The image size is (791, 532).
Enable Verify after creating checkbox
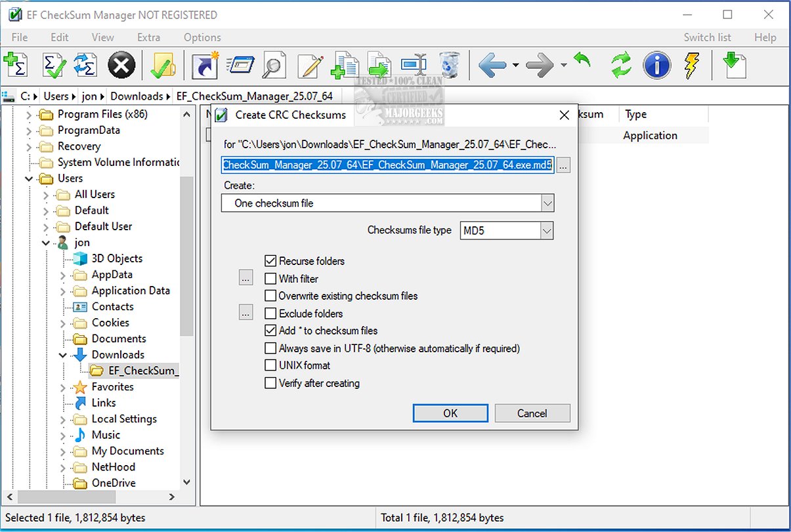coord(270,383)
